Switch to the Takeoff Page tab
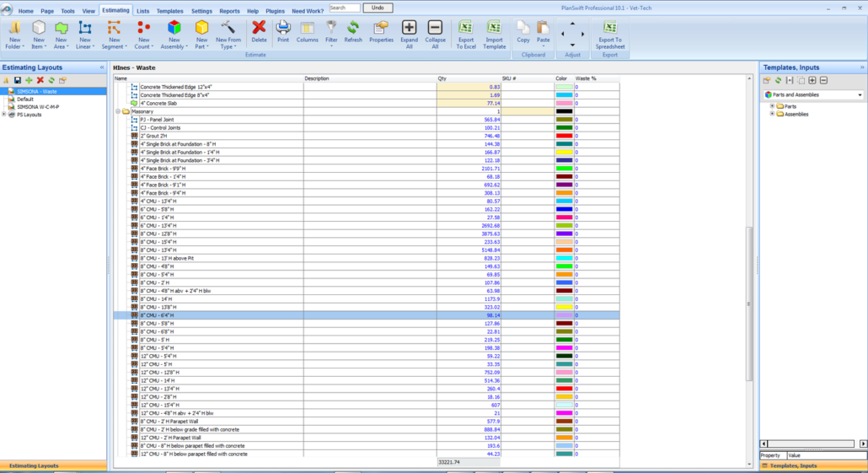Screen dimensions: 868x473 [47, 11]
